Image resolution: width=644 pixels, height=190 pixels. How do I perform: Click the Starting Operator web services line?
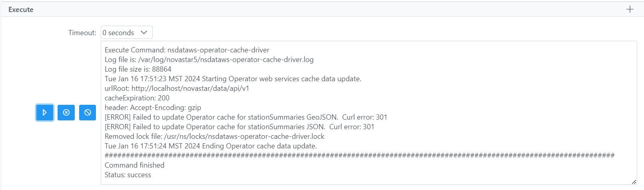click(x=233, y=79)
